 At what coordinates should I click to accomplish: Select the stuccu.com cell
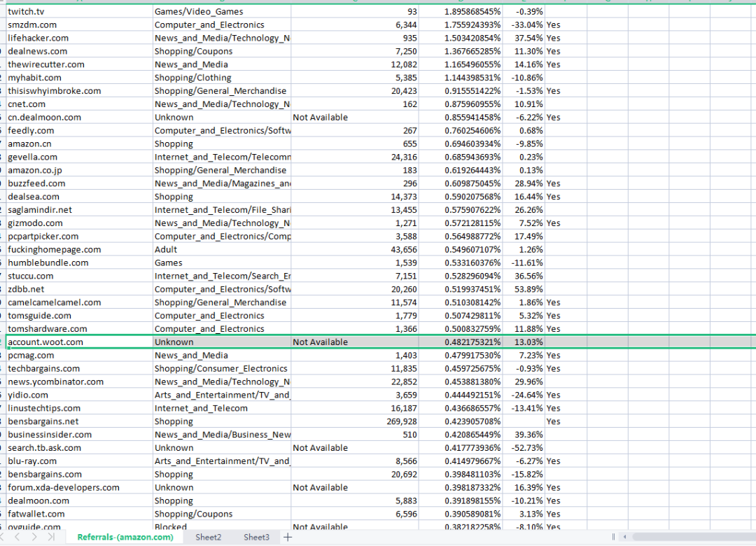pos(80,276)
